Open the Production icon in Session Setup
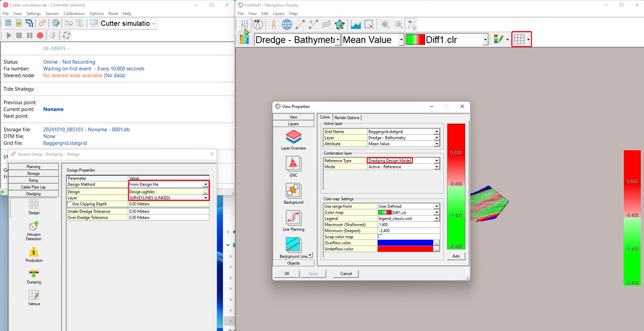This screenshot has height=331, width=644. tap(34, 252)
